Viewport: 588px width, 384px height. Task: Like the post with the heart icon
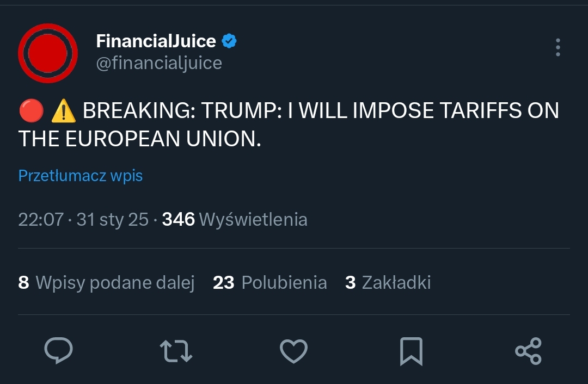tap(293, 351)
